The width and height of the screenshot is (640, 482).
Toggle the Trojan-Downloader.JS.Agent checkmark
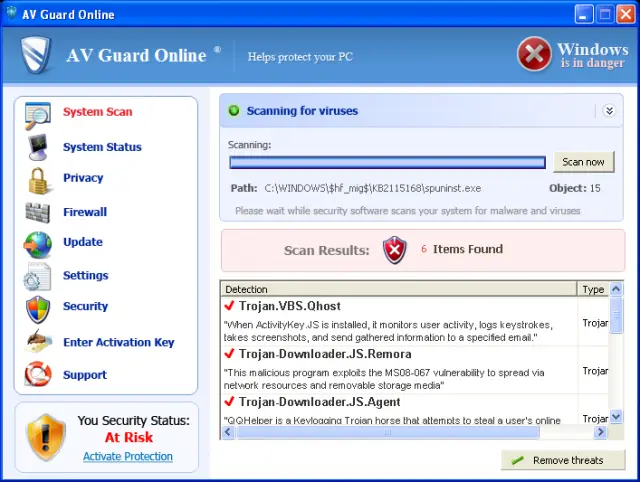coord(229,401)
